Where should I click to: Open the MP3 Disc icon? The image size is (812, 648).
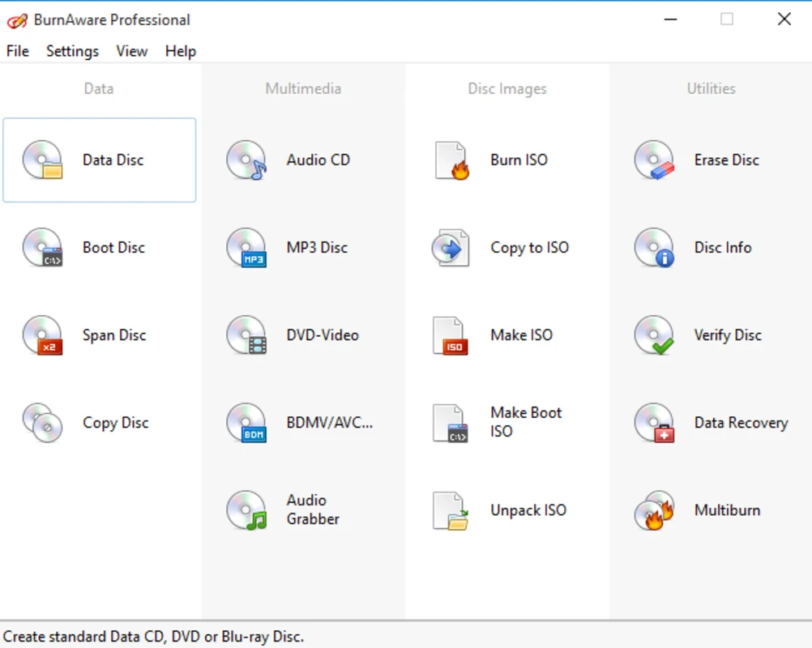tap(246, 247)
